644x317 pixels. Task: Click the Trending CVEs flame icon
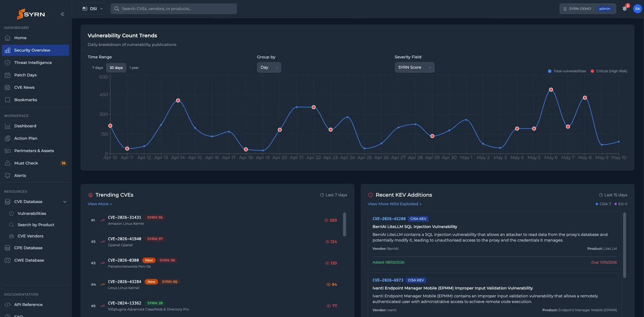[90, 195]
